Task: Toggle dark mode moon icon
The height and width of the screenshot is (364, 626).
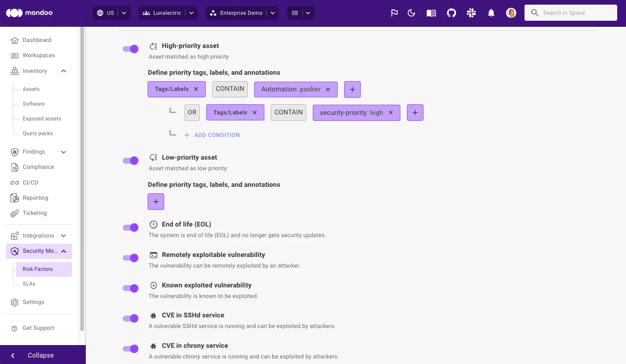Action: point(412,13)
